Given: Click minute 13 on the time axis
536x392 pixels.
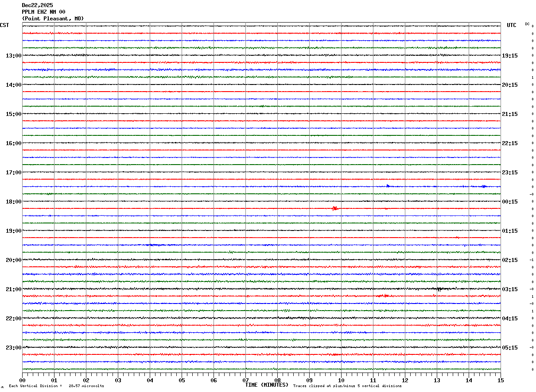Looking at the screenshot, I should pos(437,380).
